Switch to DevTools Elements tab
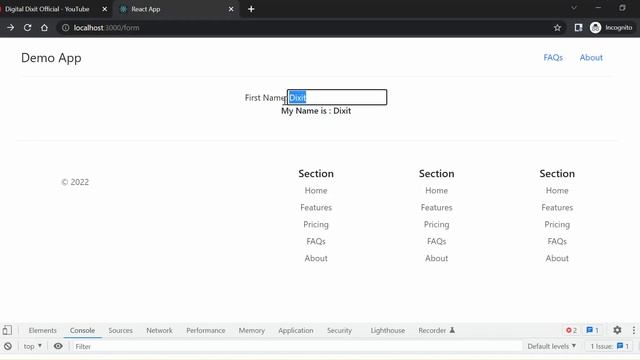This screenshot has width=640, height=360. (42, 330)
